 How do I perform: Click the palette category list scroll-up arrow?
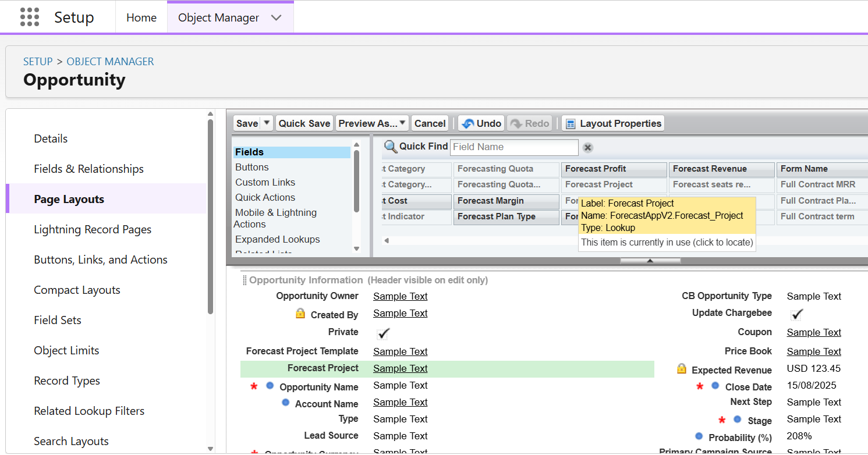357,145
